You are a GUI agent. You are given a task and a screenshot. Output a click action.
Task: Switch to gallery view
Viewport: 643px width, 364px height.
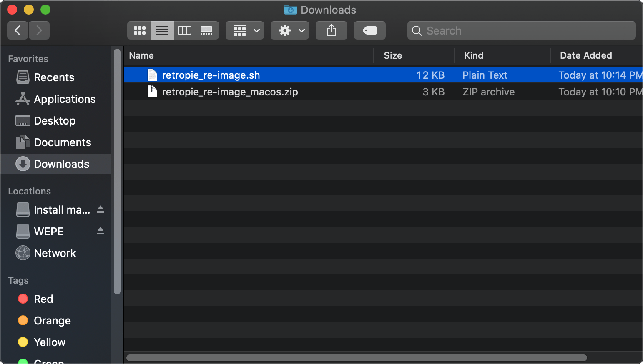click(x=207, y=30)
